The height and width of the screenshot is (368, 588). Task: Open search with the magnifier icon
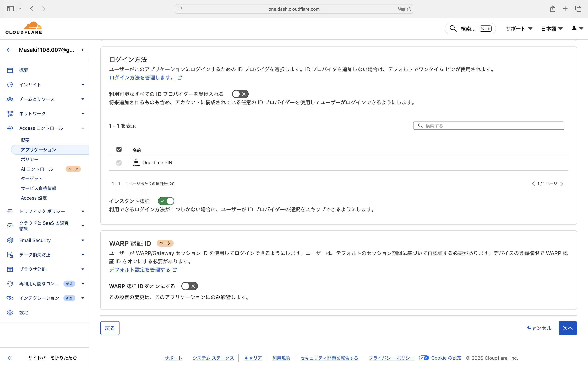pyautogui.click(x=453, y=28)
